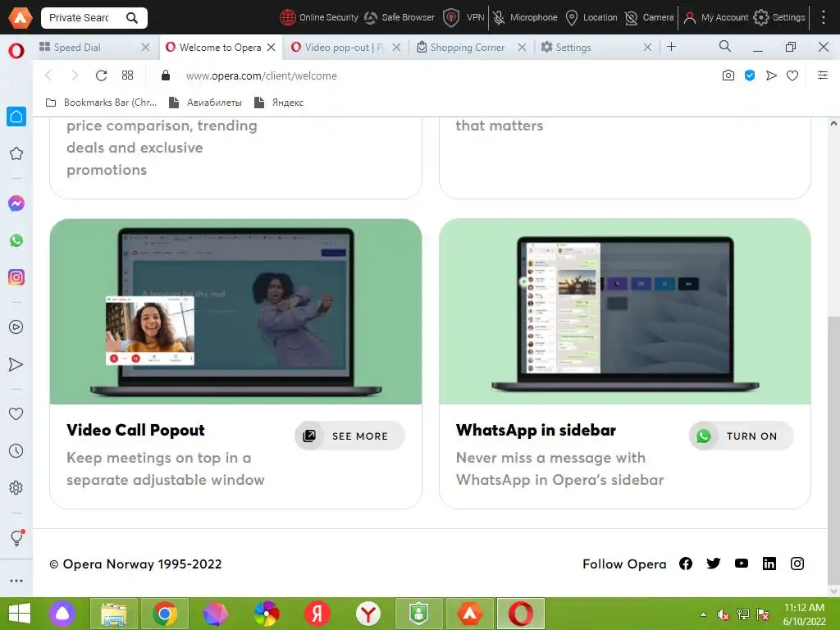Open Opera's YouTube channel

click(742, 564)
